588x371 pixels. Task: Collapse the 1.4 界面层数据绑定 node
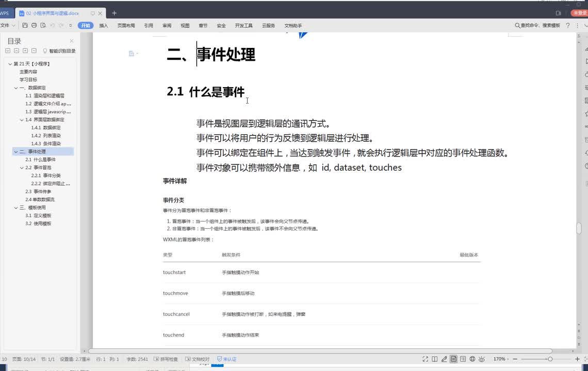click(22, 120)
